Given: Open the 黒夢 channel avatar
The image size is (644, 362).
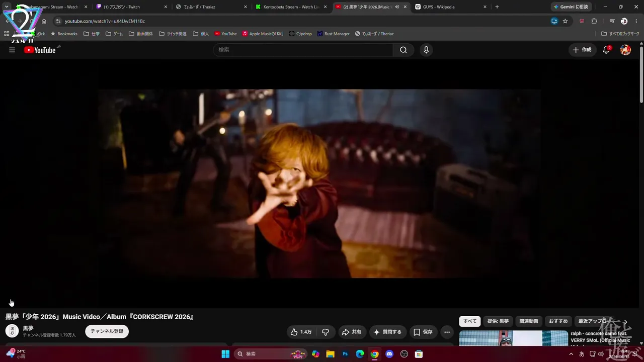Looking at the screenshot, I should point(12,331).
